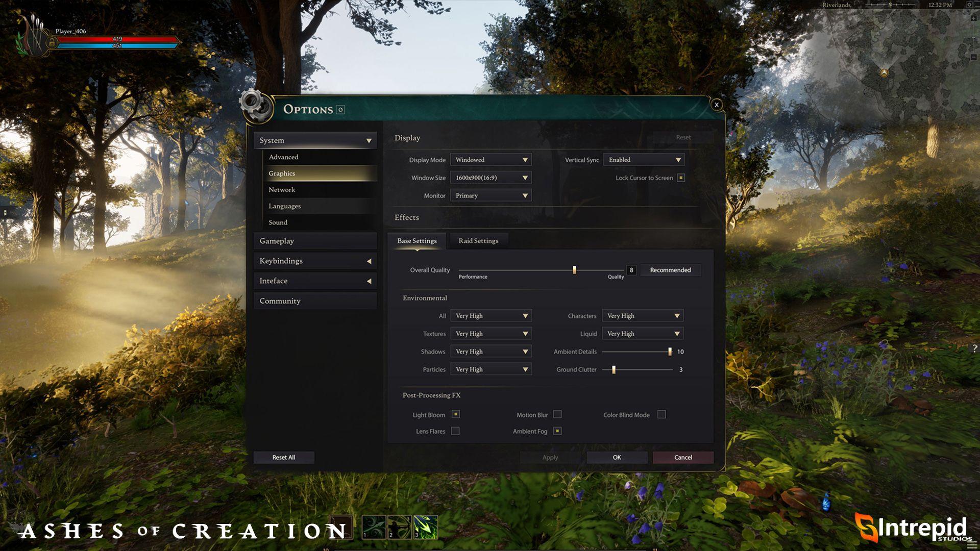Click the compass bar with N marker
The width and height of the screenshot is (980, 551).
(x=890, y=5)
